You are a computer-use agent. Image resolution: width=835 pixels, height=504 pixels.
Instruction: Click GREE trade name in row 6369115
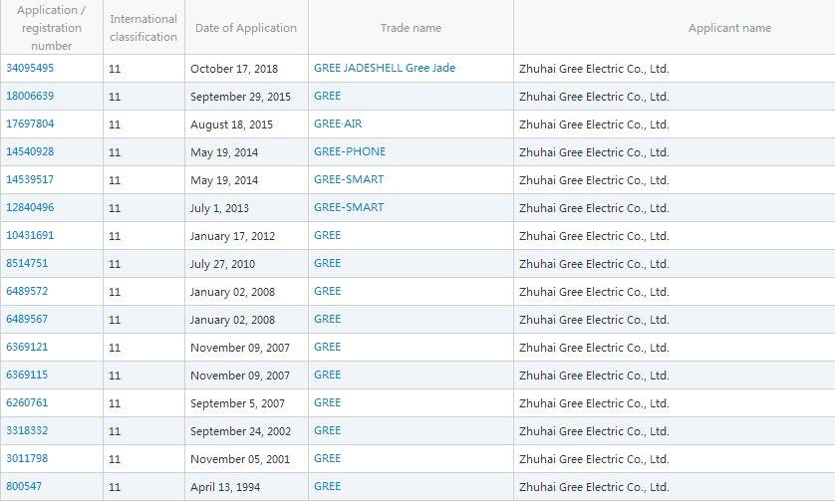click(x=327, y=375)
